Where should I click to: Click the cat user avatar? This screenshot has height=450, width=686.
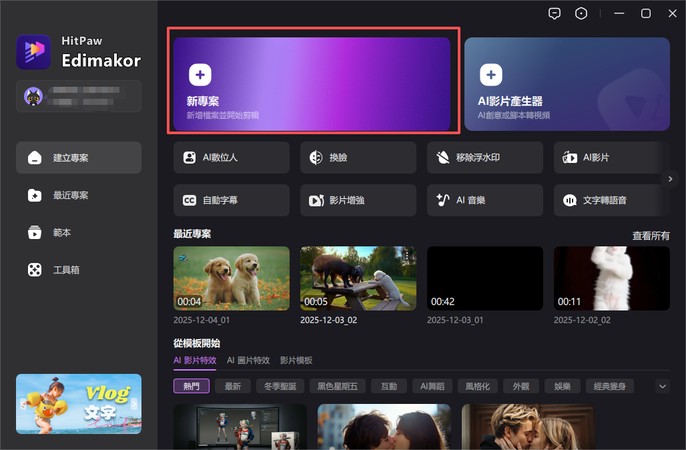click(33, 96)
